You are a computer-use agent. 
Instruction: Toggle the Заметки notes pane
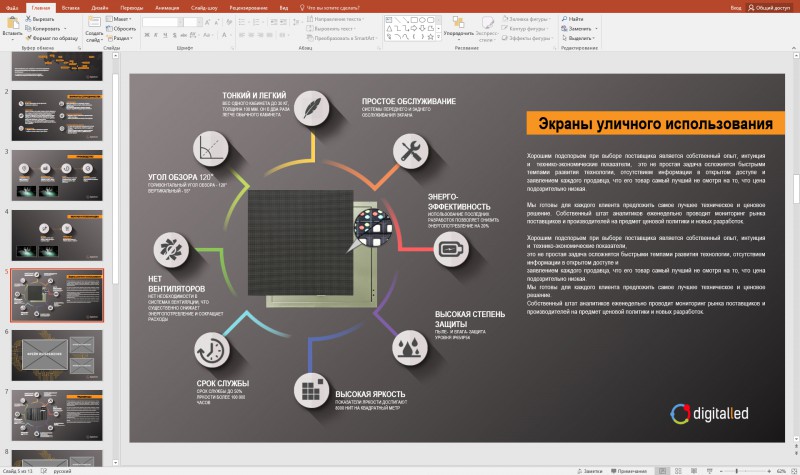pyautogui.click(x=589, y=471)
